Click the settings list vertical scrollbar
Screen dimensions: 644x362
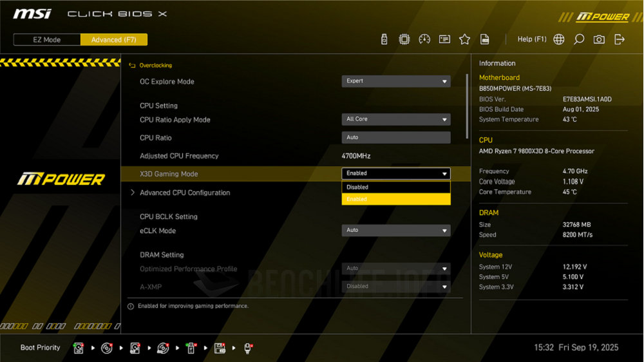point(467,106)
